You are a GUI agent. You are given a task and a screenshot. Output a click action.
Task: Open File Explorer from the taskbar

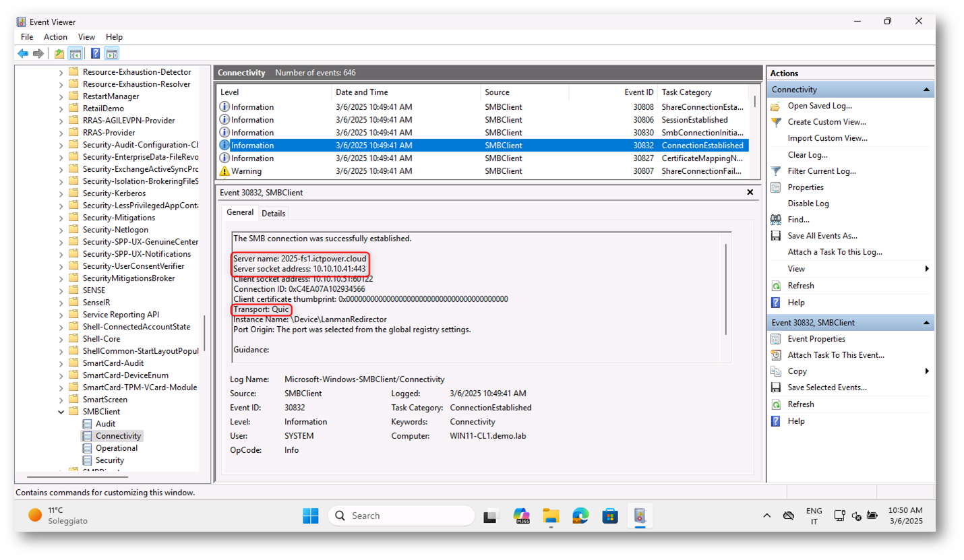[551, 516]
